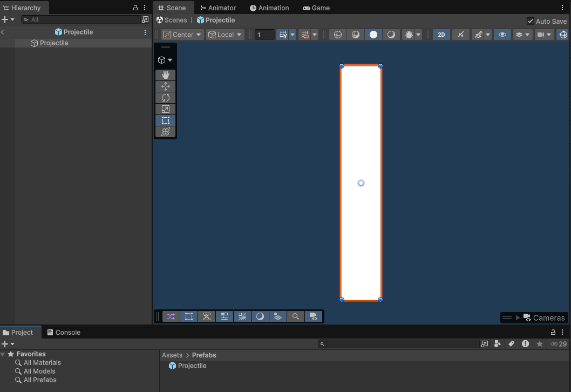Click the debug draw mode bug icon
Image resolution: width=571 pixels, height=392 pixels.
pos(409,35)
